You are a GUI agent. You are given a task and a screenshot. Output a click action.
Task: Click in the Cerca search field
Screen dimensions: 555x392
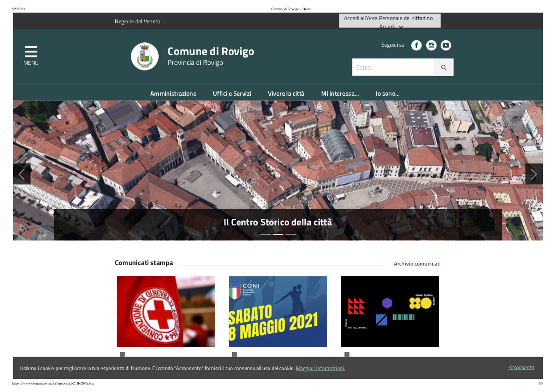point(393,67)
